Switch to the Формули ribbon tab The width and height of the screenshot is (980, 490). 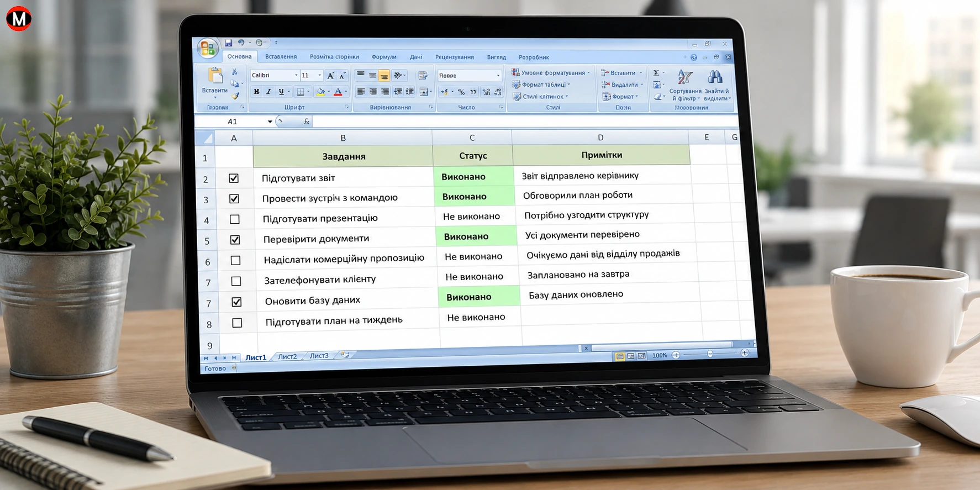[384, 57]
